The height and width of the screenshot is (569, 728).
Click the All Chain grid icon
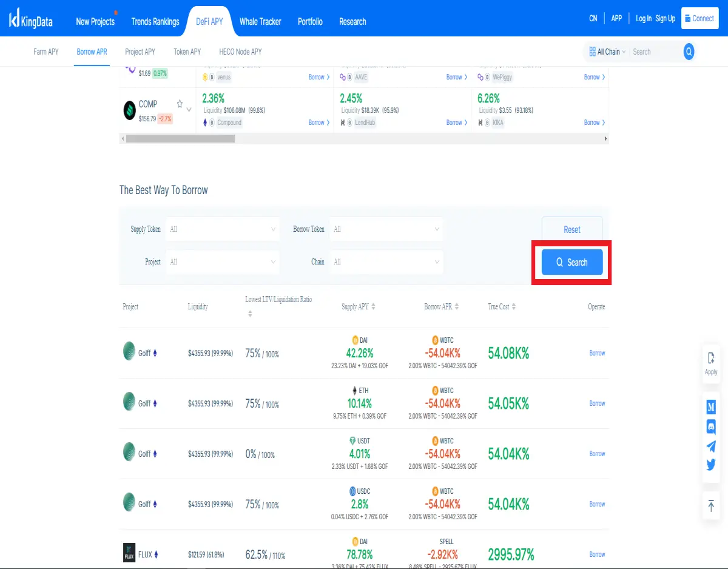click(592, 52)
